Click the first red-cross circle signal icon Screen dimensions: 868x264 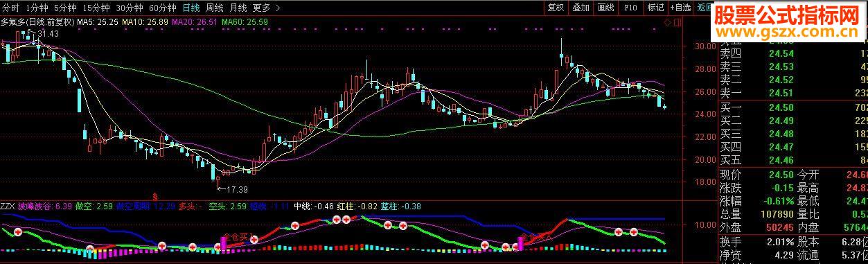click(19, 231)
